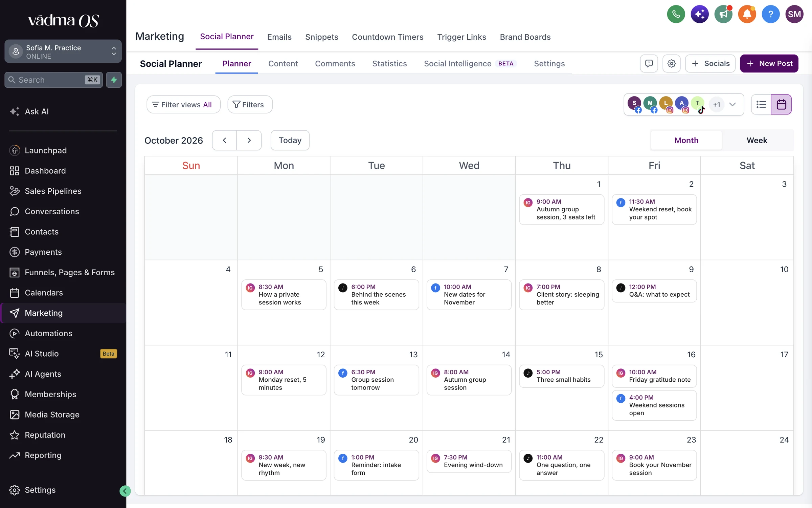Open the megaphone announcements icon
Viewport: 812px width, 508px height.
tap(723, 14)
